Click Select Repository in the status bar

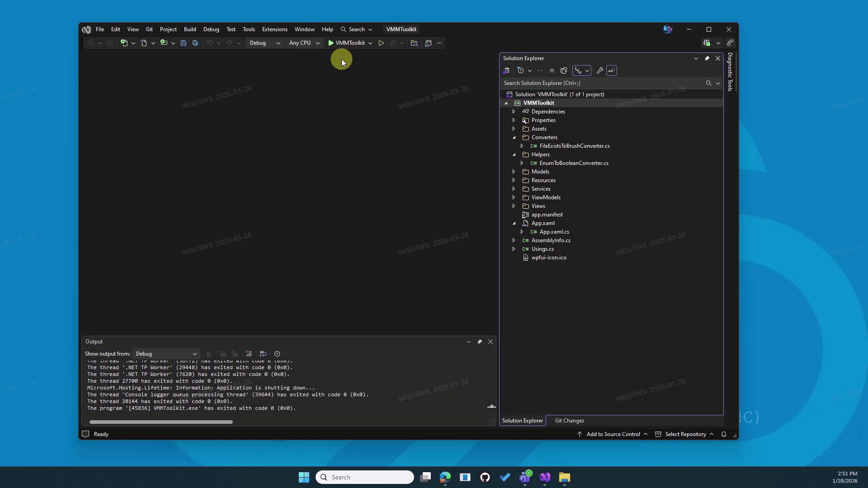[684, 434]
